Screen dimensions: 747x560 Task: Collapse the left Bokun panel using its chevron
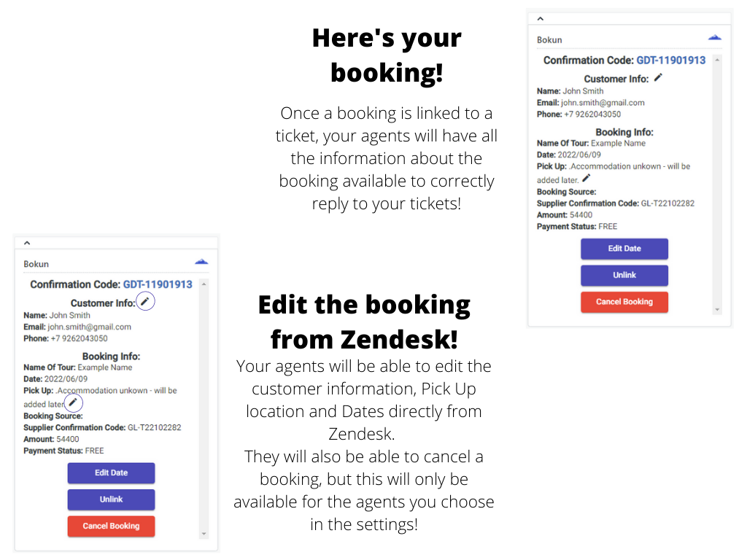click(27, 244)
